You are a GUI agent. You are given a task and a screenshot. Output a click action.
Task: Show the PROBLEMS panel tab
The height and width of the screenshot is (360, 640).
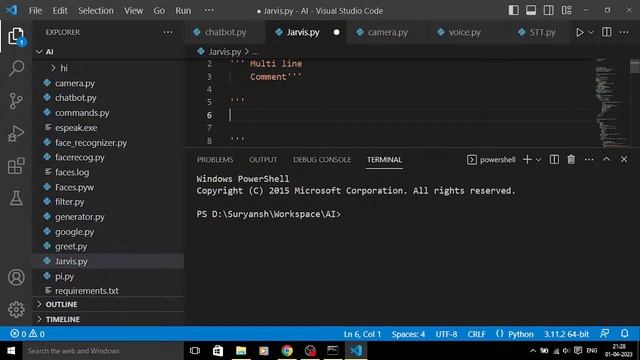(x=215, y=160)
